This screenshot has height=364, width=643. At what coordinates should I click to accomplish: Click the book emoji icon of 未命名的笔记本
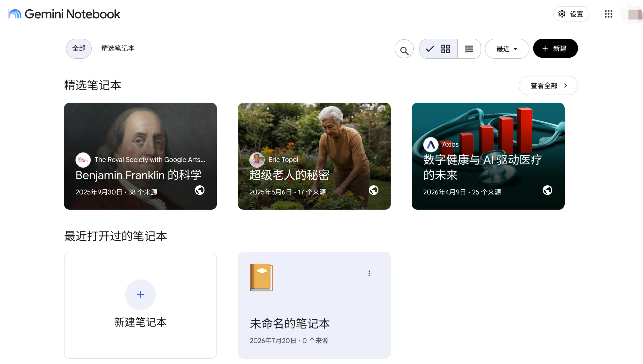tap(261, 277)
